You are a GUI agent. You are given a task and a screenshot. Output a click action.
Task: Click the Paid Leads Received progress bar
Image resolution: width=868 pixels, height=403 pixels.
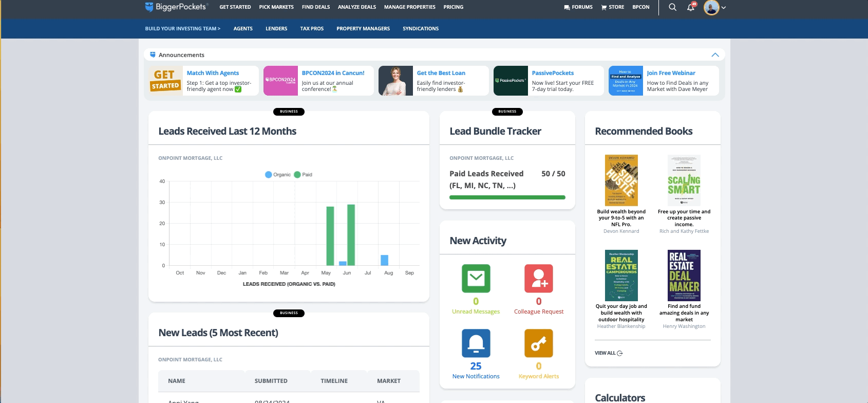[x=507, y=197]
